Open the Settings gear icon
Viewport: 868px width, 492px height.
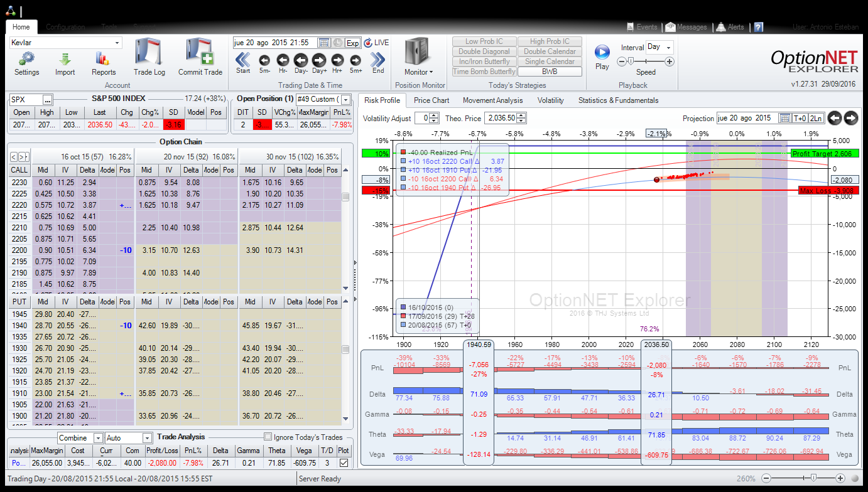pyautogui.click(x=26, y=59)
